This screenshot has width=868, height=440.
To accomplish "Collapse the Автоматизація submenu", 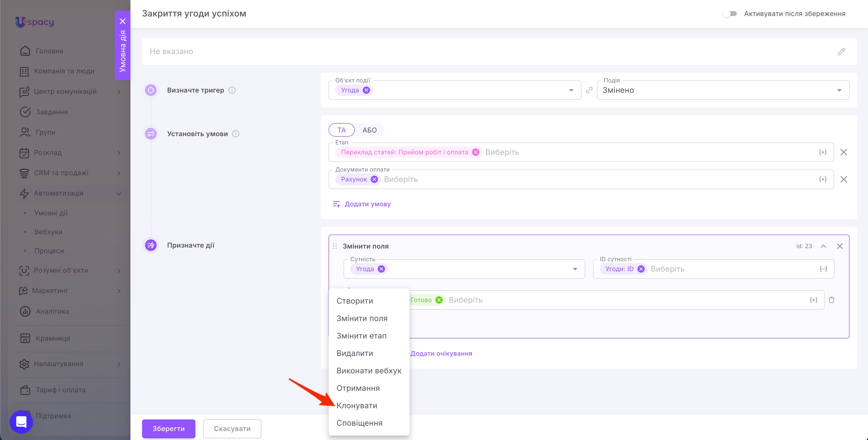I will (x=119, y=194).
